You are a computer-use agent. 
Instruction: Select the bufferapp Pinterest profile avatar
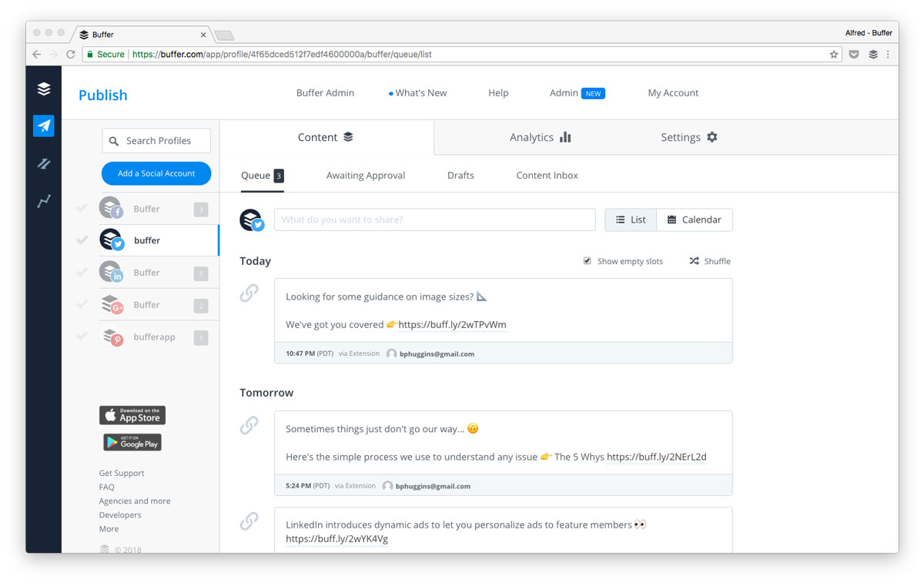tap(112, 337)
